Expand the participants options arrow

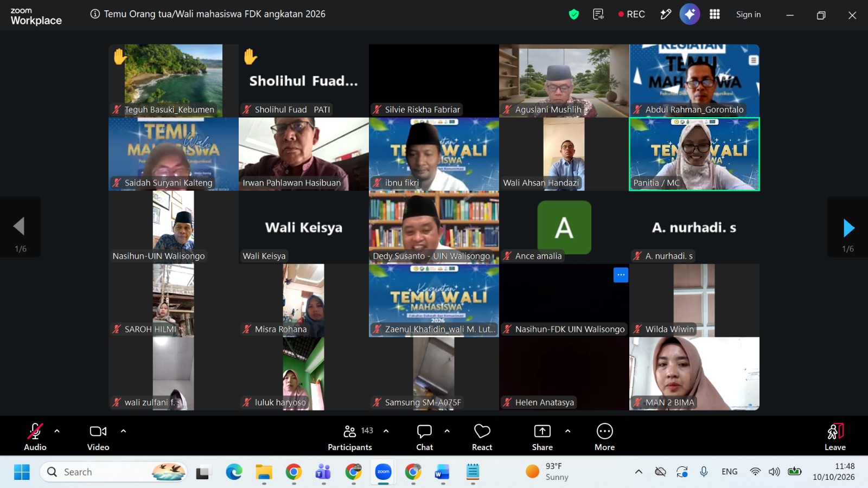386,431
